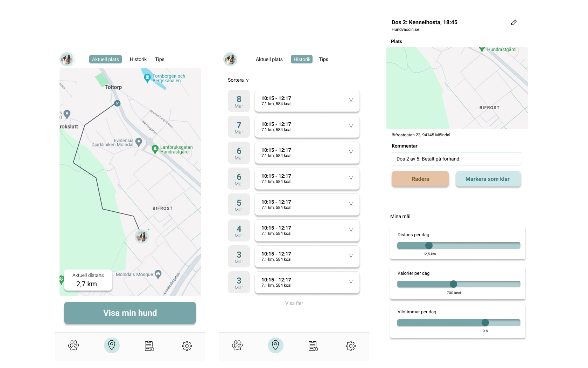Screen dimensions: 588x368
Task: Click the Kommentar text field
Action: (456, 159)
